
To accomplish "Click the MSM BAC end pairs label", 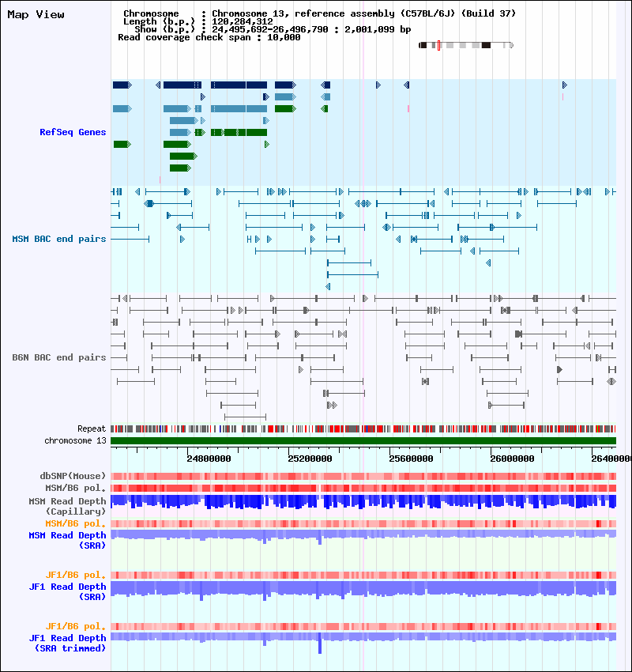I will [x=59, y=239].
